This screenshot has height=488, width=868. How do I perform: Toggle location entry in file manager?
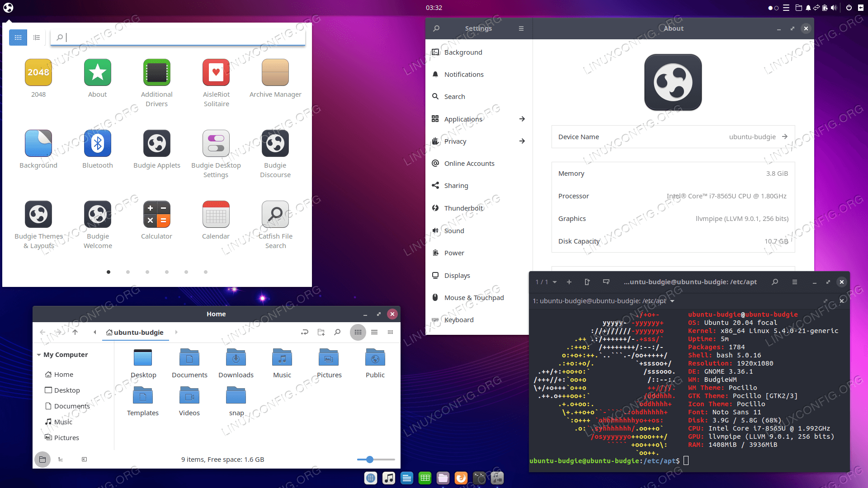point(305,332)
